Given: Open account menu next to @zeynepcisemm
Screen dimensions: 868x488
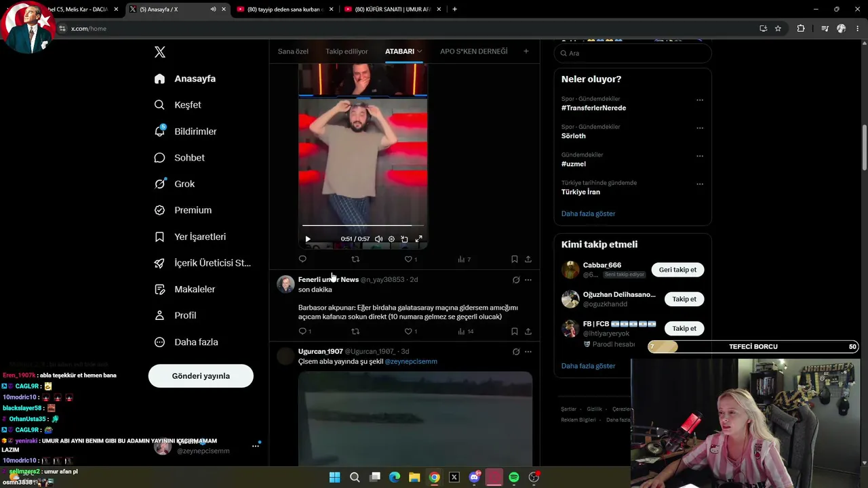Looking at the screenshot, I should click(256, 446).
